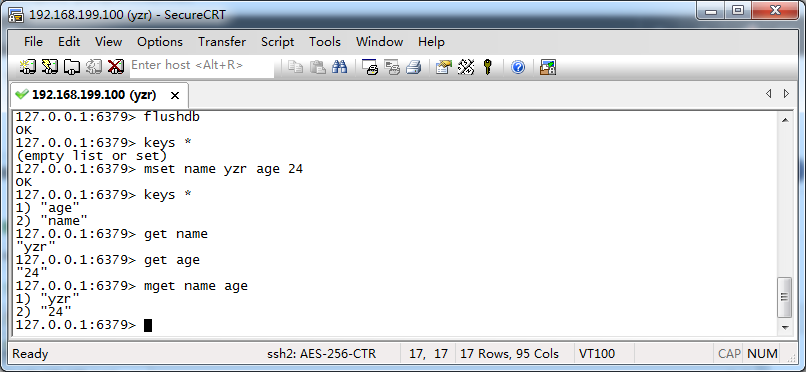806x372 pixels.
Task: Click the 17, 17 cursor position status
Action: 428,354
